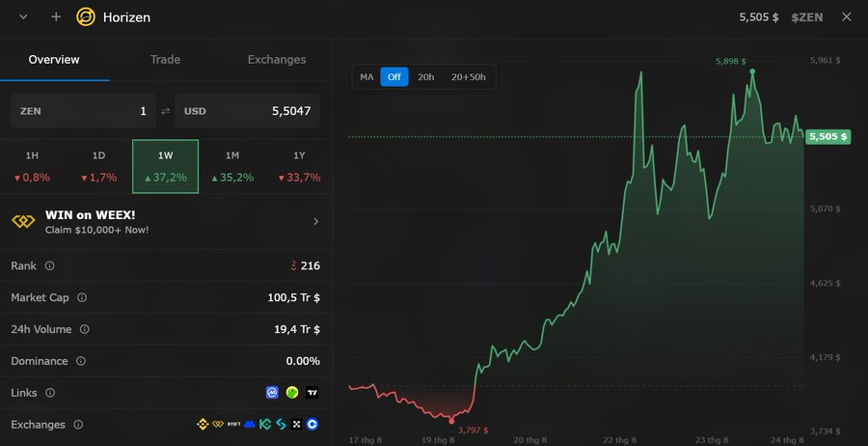Open the CoinGecko link icon
Screen dimensions: 868x446
point(292,393)
